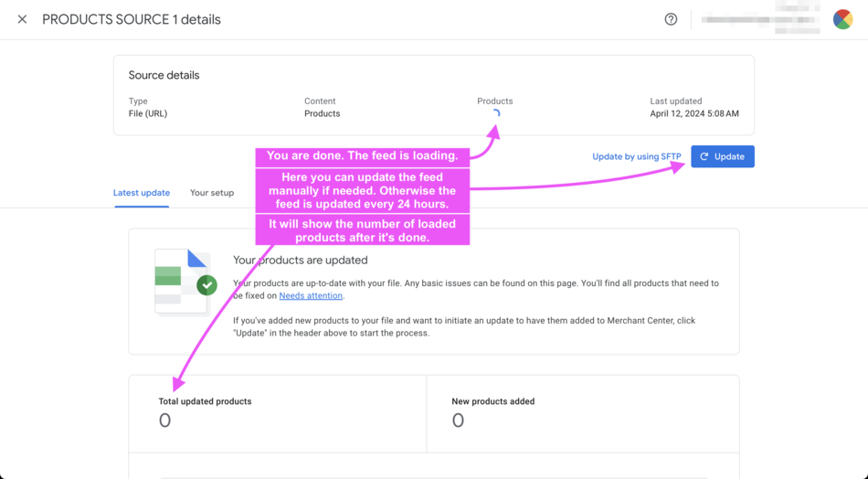Click the Products loading spinner
This screenshot has height=479, width=868.
pyautogui.click(x=495, y=114)
